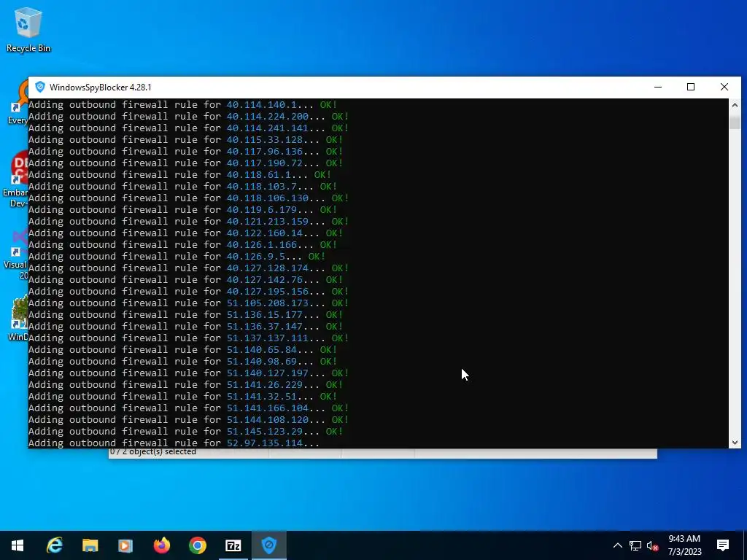Click the WindowsSpyBlocker shield title icon
This screenshot has width=747, height=560.
pyautogui.click(x=40, y=87)
